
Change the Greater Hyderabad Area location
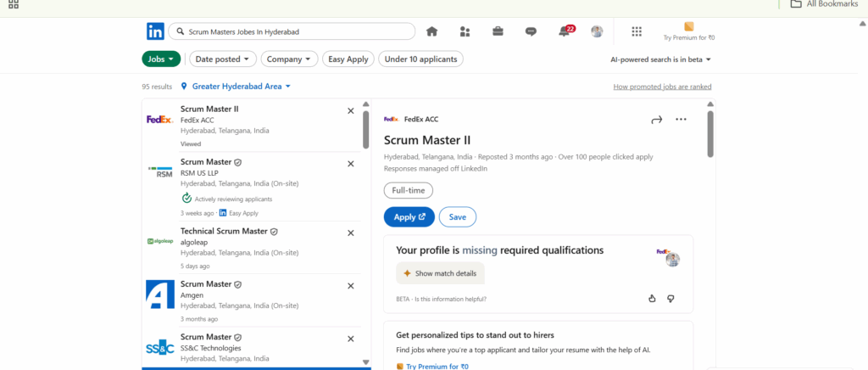pos(242,87)
